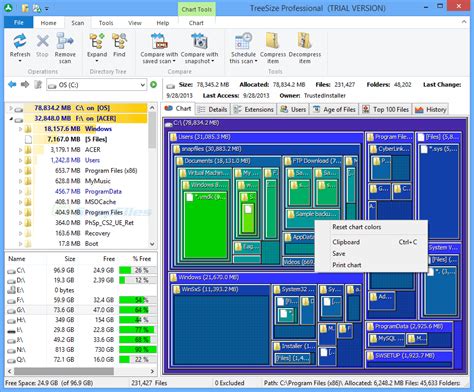Viewport: 474px width, 392px height.
Task: Expand the Program Files (x86) node
Action: pos(20,171)
